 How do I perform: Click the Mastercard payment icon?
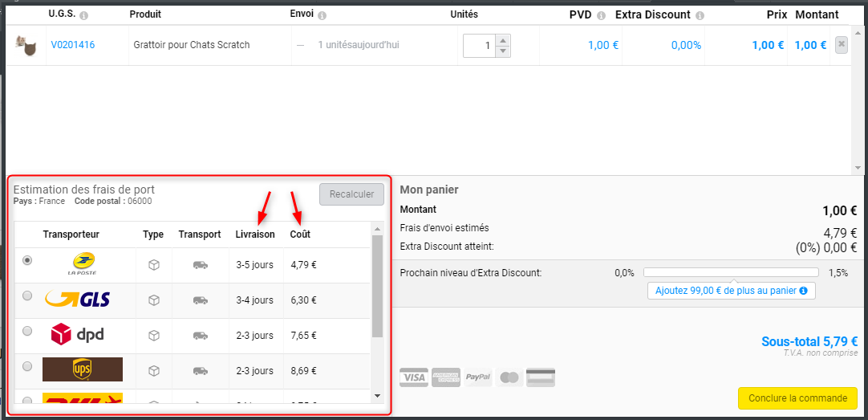(x=509, y=377)
